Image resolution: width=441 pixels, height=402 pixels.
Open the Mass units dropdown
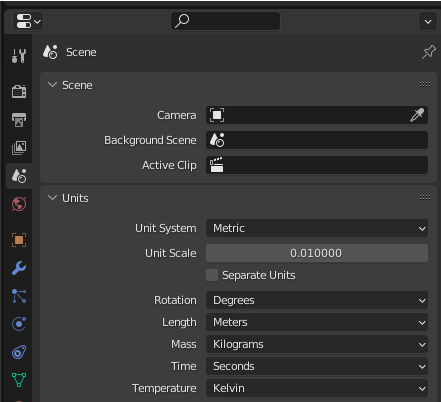click(317, 344)
